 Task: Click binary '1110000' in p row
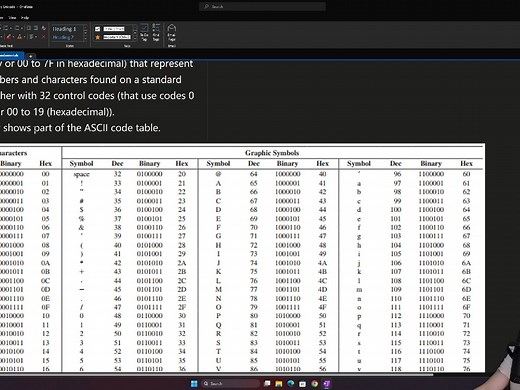click(x=431, y=316)
